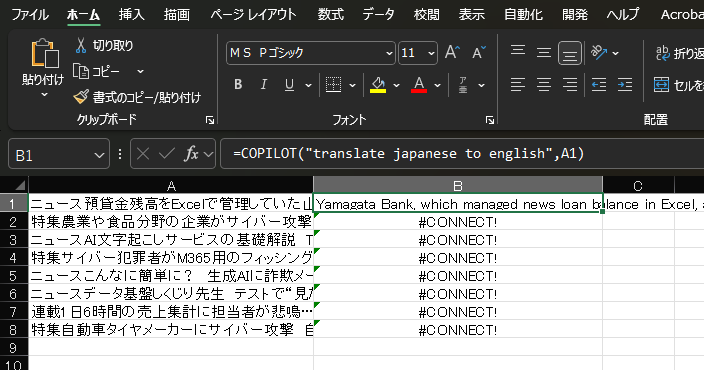Screen dimensions: 704x370
Task: Align text to middle of cell
Action: [544, 53]
